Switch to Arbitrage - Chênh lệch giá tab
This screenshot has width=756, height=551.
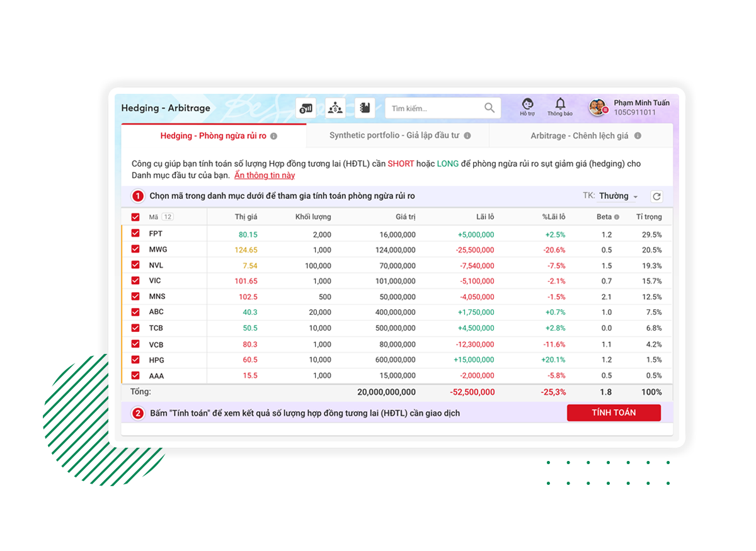pos(579,136)
